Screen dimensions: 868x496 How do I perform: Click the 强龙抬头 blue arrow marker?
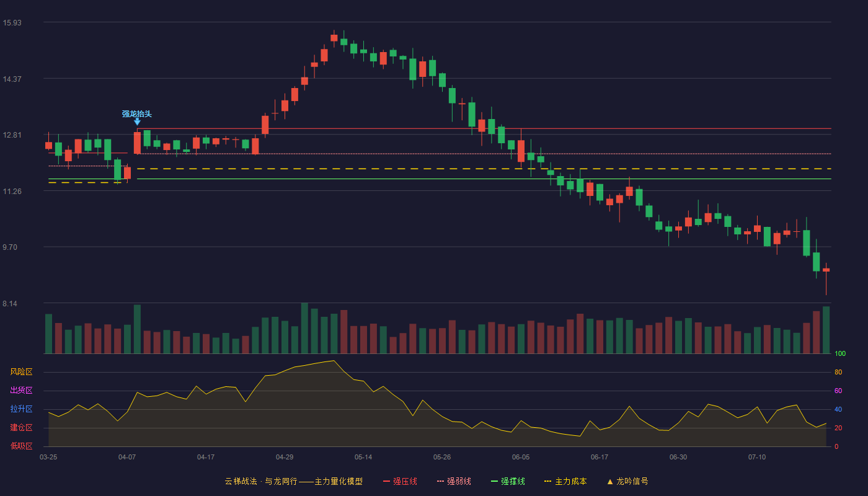tap(137, 122)
